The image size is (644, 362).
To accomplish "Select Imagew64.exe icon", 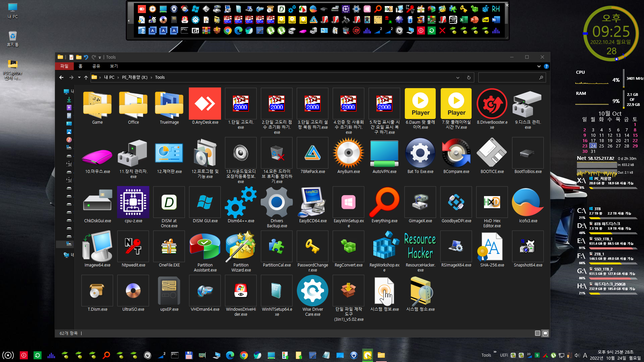I will [97, 246].
